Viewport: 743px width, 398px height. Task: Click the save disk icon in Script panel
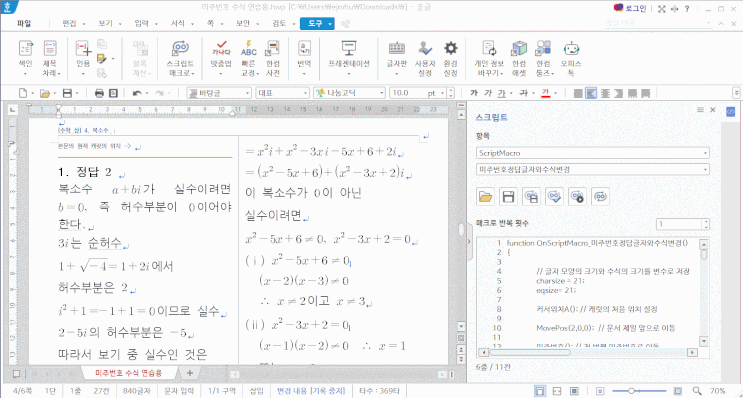tap(508, 196)
